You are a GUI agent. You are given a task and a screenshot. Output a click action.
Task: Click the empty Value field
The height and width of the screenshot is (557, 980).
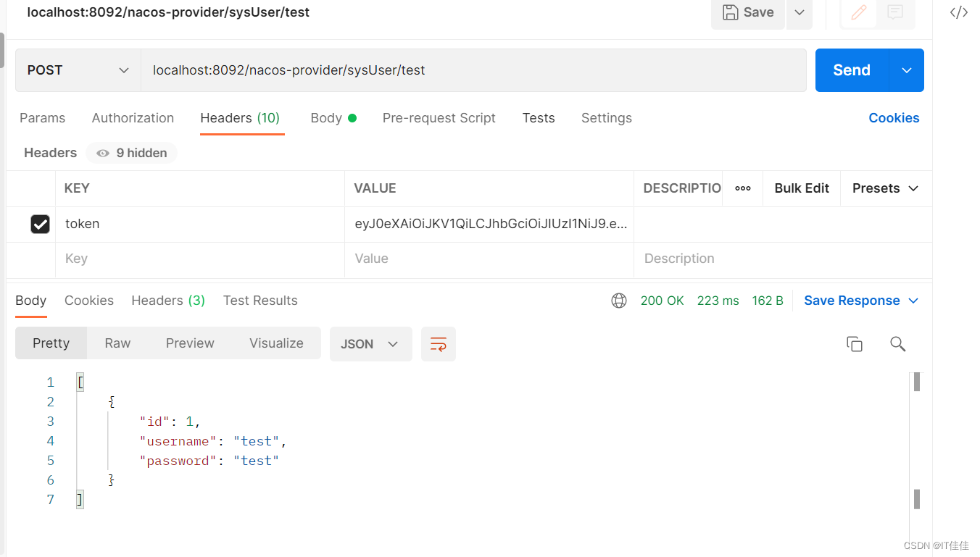pyautogui.click(x=489, y=259)
